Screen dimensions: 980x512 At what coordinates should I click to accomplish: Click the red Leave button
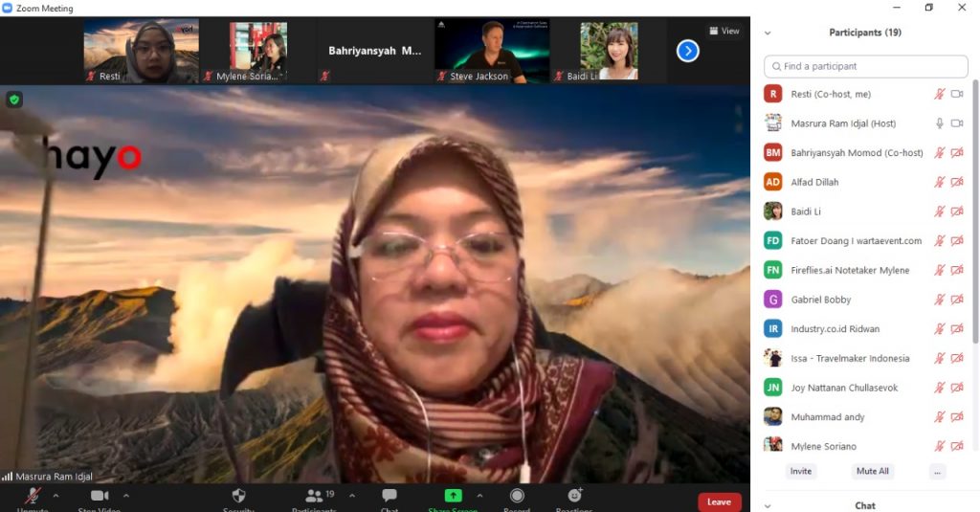click(x=720, y=502)
